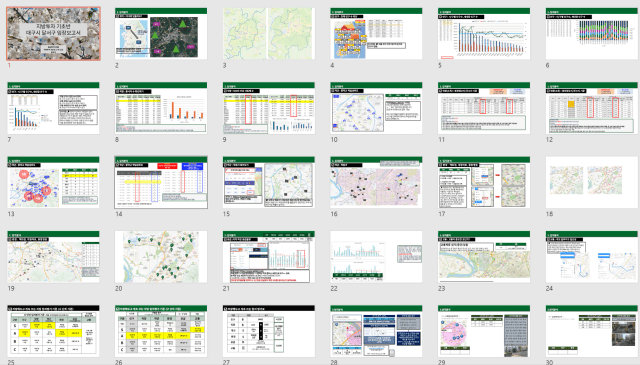
Task: Select slide 6 thumbnail with stacked color bars
Action: (592, 33)
